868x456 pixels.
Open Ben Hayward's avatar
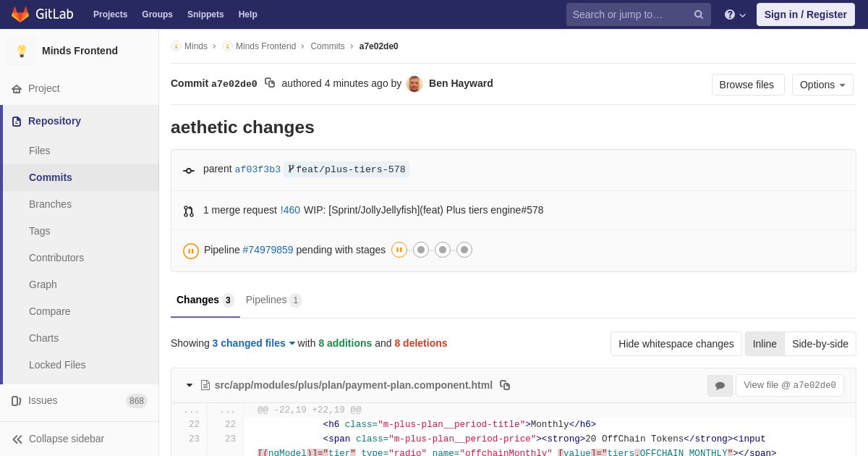coord(414,84)
